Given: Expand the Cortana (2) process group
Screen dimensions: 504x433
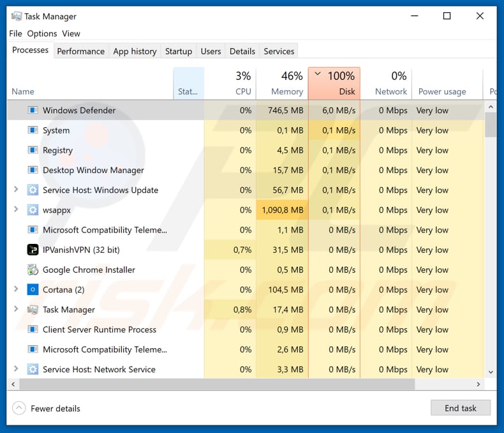Looking at the screenshot, I should point(16,290).
